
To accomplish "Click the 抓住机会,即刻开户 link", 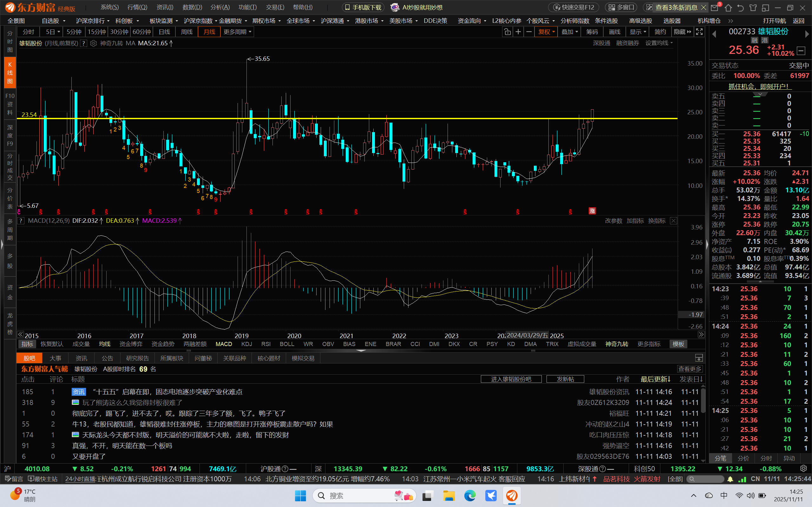I will tap(760, 87).
